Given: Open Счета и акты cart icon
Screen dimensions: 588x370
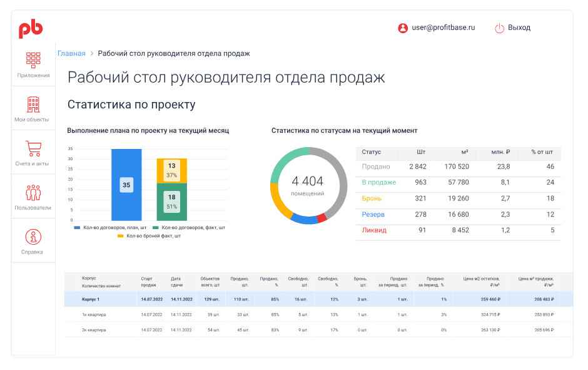Looking at the screenshot, I should point(33,148).
